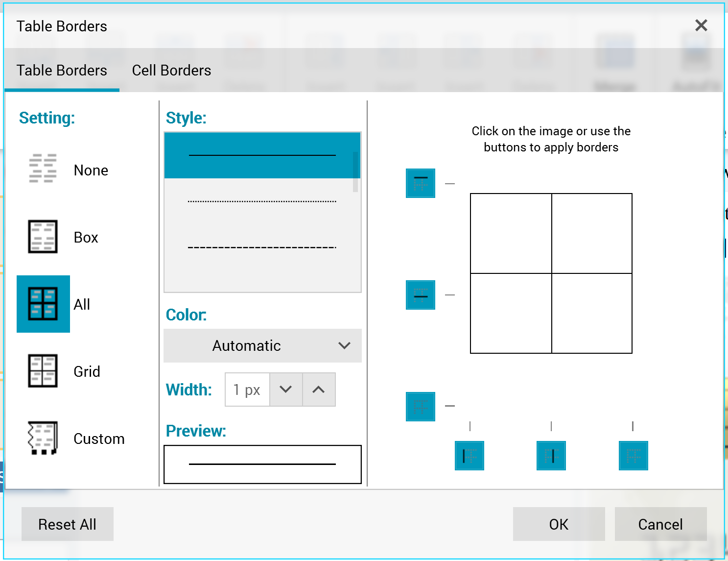This screenshot has height=561, width=728.
Task: Toggle the bottom border button
Action: (421, 406)
